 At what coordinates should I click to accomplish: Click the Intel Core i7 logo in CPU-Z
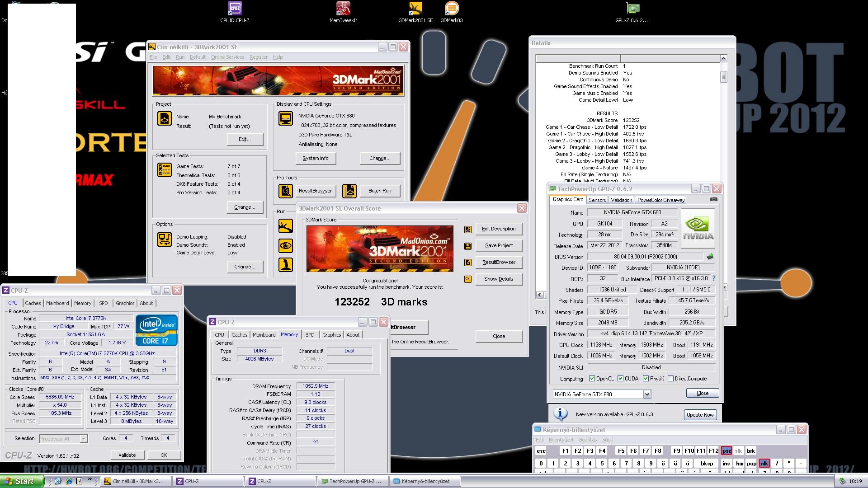(x=156, y=330)
